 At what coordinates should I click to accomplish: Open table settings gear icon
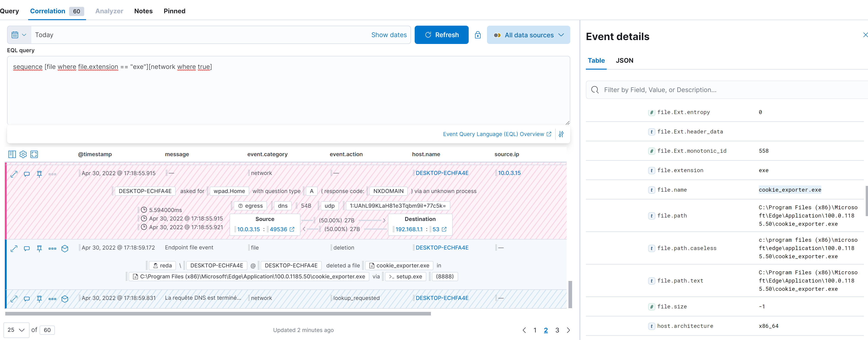click(x=23, y=154)
